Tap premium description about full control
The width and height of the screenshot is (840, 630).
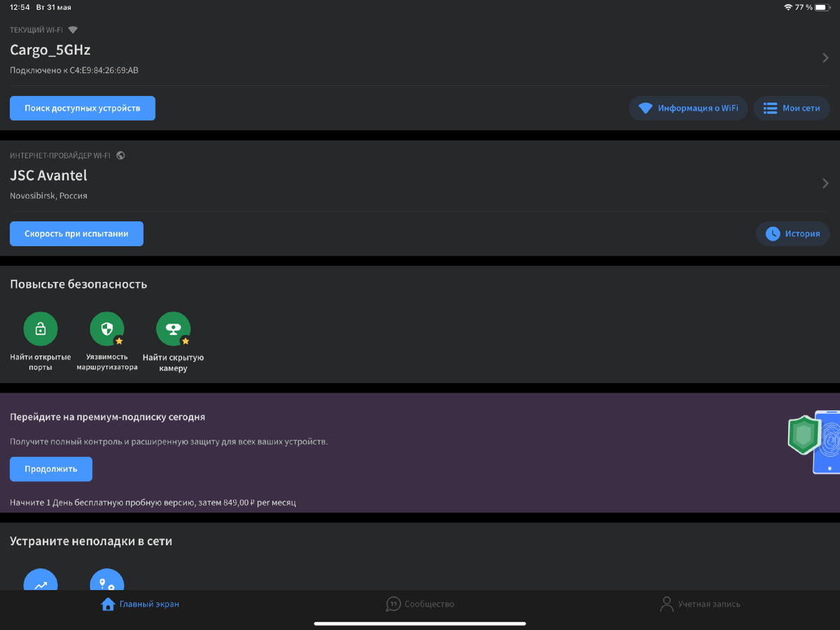(169, 442)
